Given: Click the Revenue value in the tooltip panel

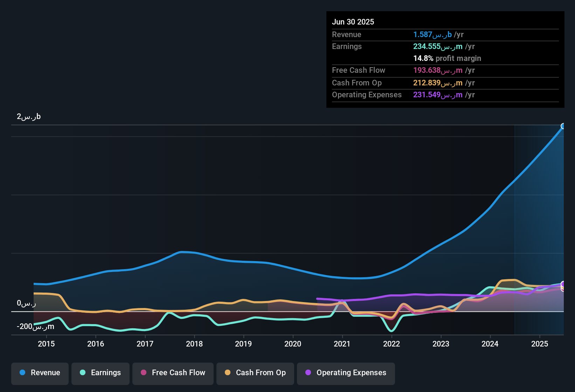Looking at the screenshot, I should 432,34.
